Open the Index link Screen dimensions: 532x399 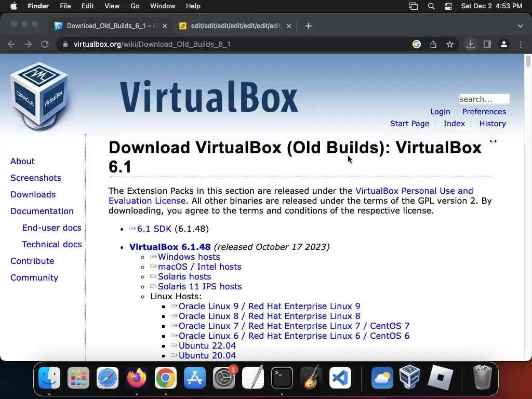(454, 124)
